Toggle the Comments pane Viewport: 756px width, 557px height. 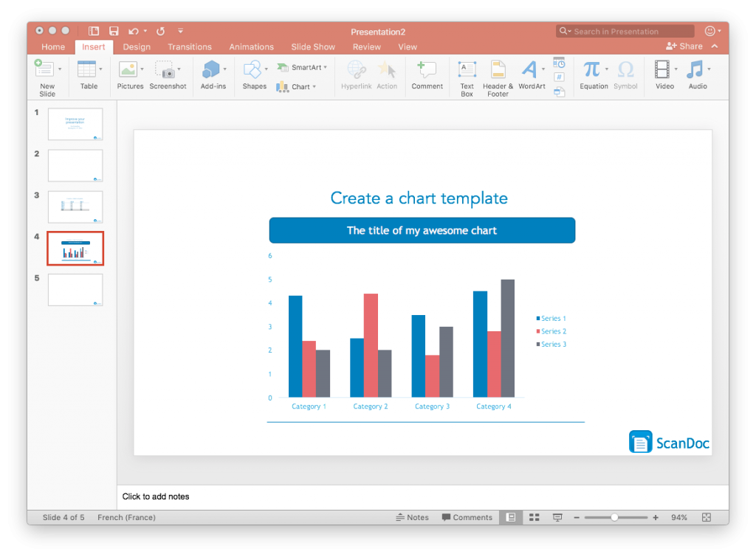click(x=467, y=517)
